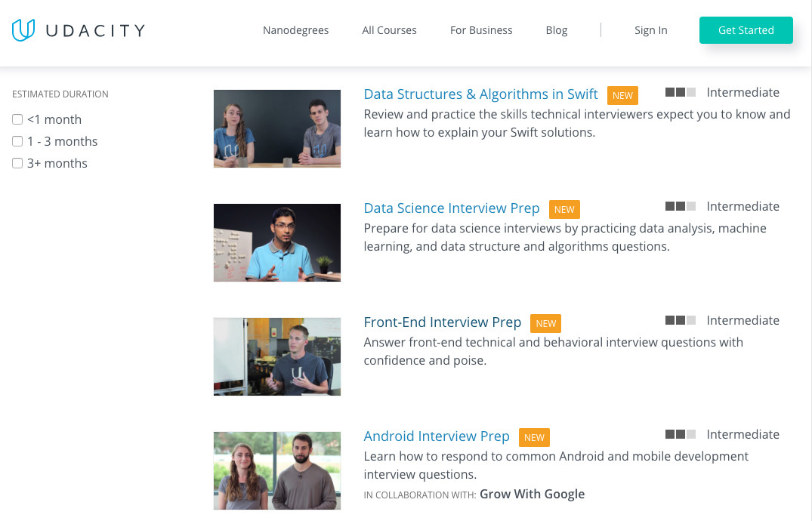Open the Front-End Interview Prep course thumbnail
The height and width of the screenshot is (521, 812).
coord(277,356)
